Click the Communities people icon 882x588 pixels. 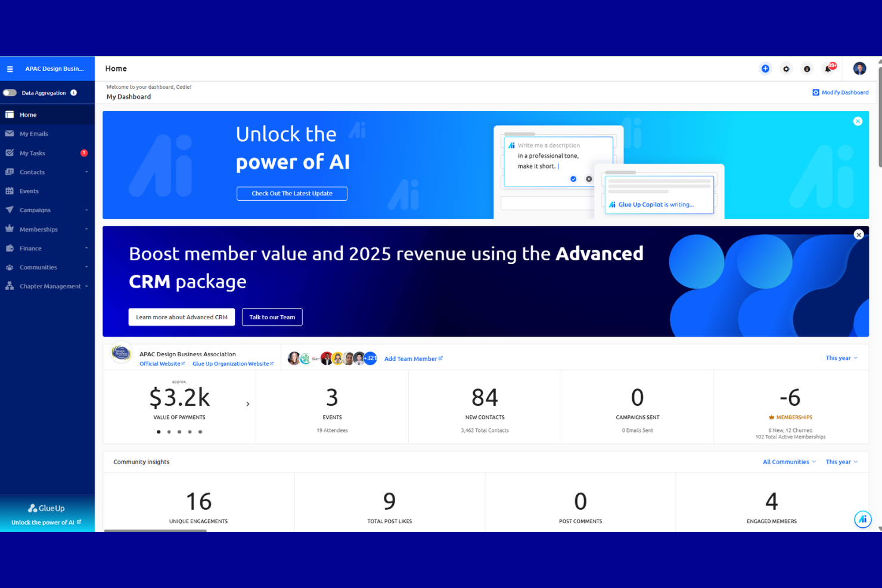pyautogui.click(x=10, y=267)
